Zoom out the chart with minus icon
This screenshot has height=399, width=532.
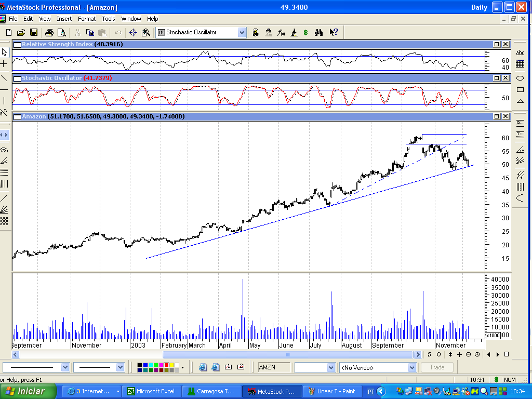tap(468, 354)
